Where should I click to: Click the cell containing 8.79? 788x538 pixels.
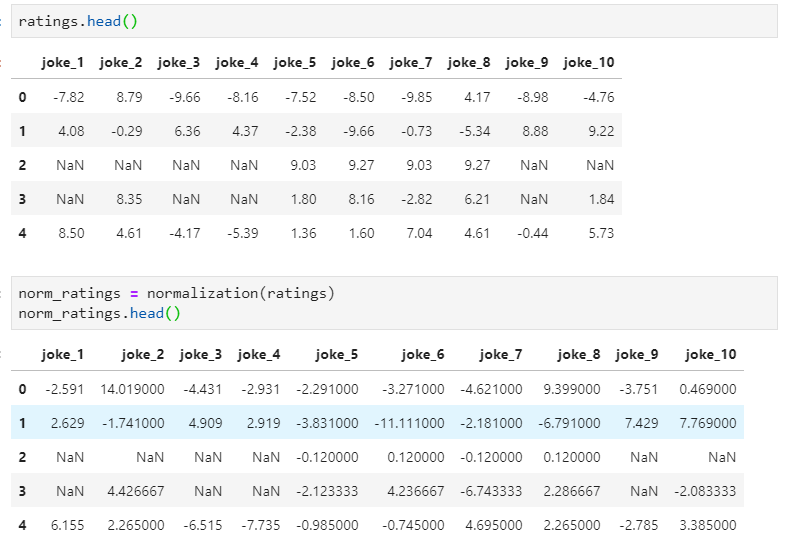tap(129, 97)
